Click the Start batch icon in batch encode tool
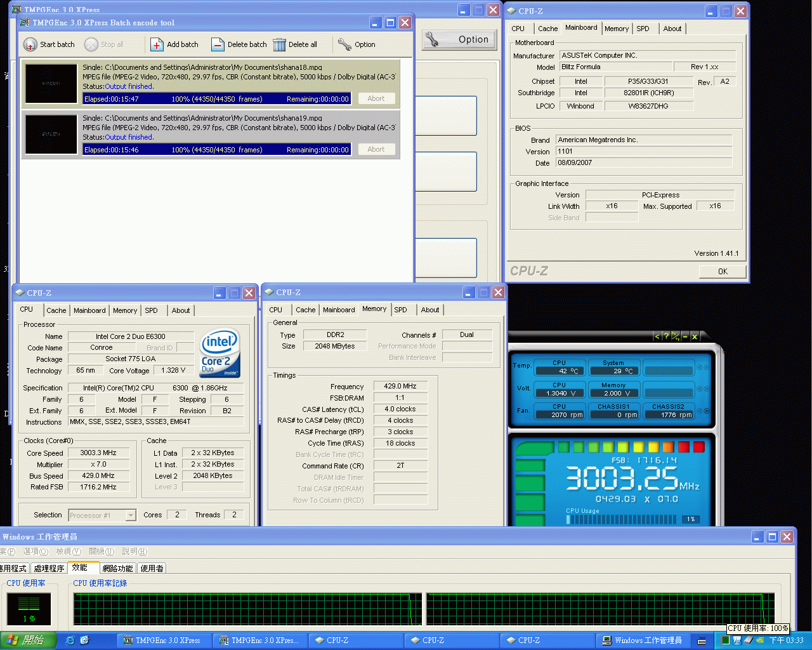Viewport: 812px width, 650px height. pyautogui.click(x=30, y=44)
